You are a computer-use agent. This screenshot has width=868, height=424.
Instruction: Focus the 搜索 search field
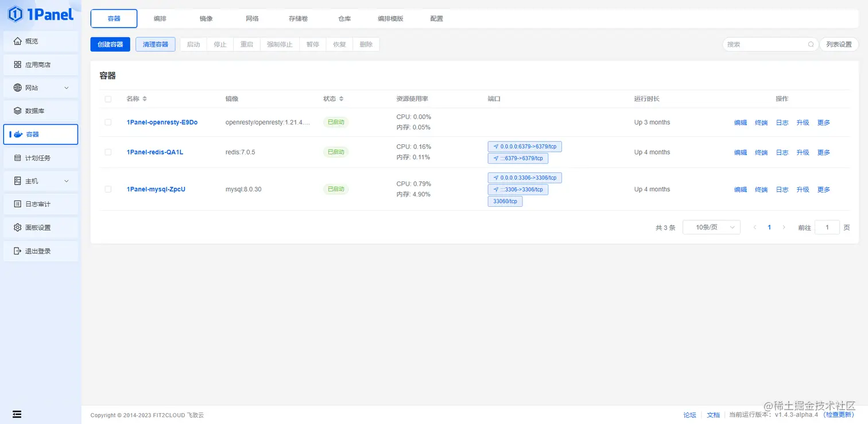pyautogui.click(x=770, y=44)
